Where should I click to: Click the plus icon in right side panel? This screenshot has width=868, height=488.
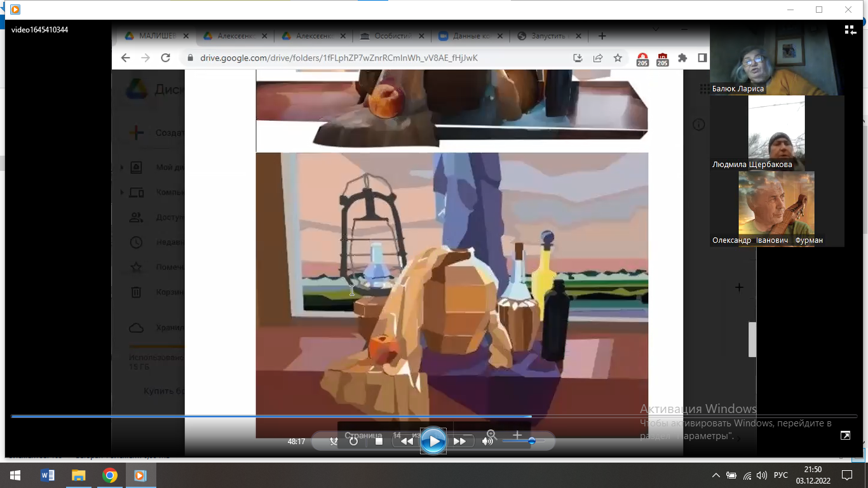click(x=739, y=288)
